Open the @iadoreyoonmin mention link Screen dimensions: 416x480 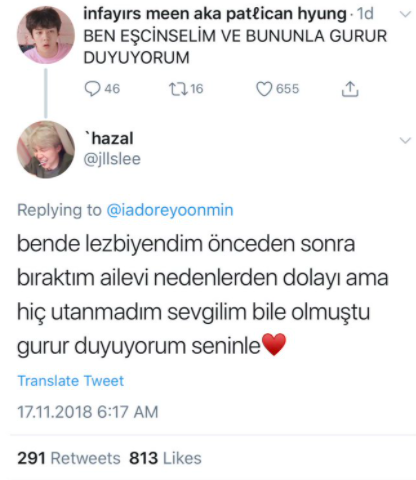(170, 210)
